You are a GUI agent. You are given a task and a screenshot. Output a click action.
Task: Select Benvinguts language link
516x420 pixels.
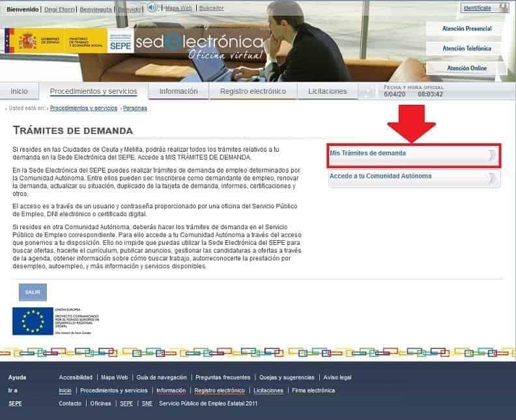pyautogui.click(x=96, y=10)
